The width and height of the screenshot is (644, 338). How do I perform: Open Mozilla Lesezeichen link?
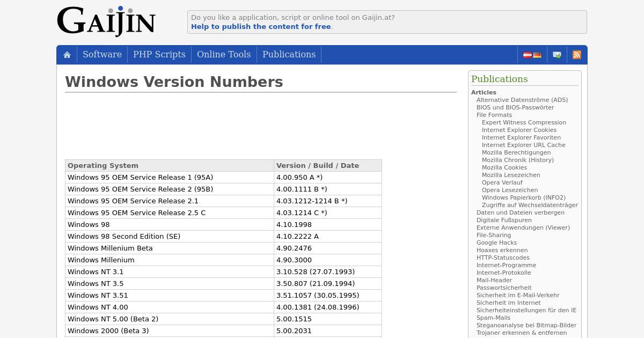[511, 175]
